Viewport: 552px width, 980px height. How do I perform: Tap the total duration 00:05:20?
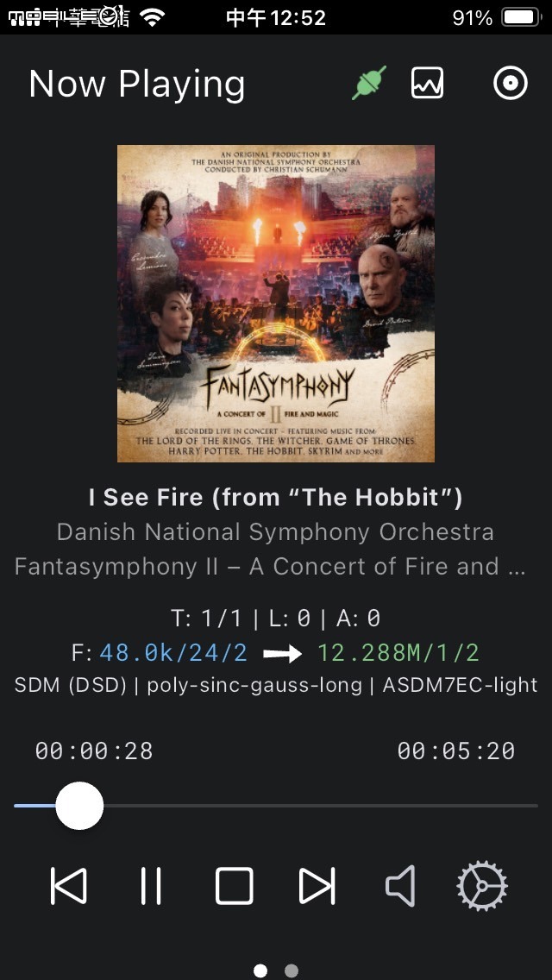point(456,751)
